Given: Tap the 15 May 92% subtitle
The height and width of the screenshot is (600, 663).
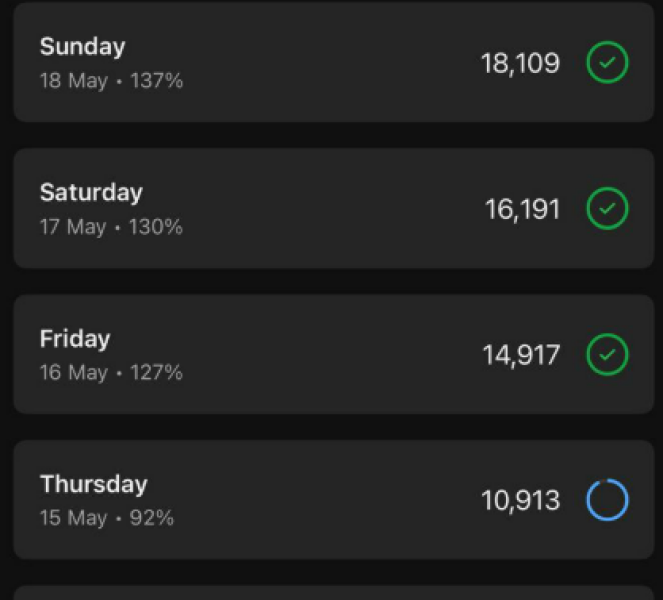Looking at the screenshot, I should 107,518.
